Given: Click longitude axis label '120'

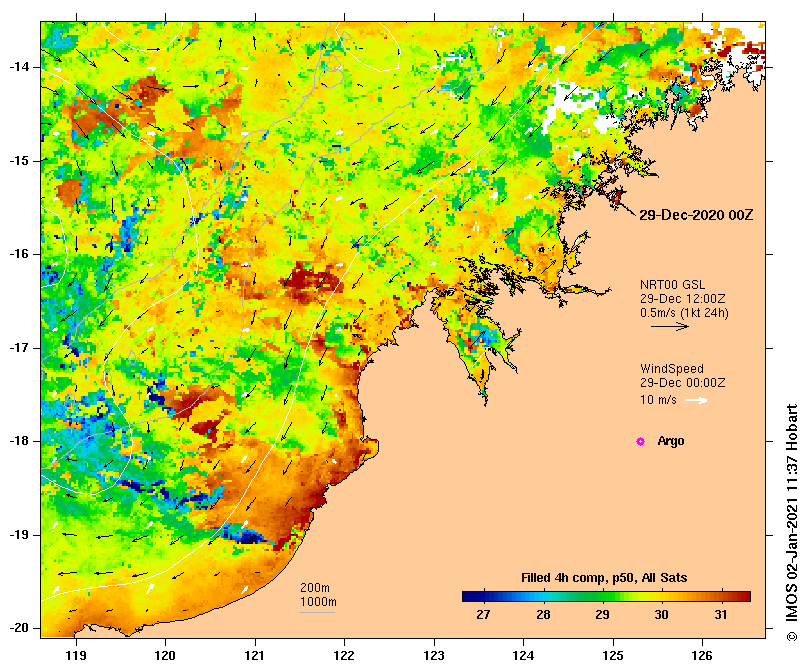Looking at the screenshot, I should pos(166,657).
